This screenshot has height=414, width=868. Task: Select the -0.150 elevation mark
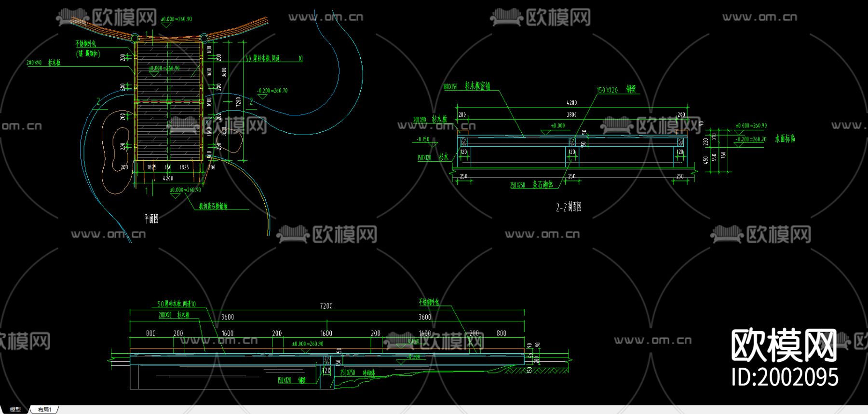423,139
